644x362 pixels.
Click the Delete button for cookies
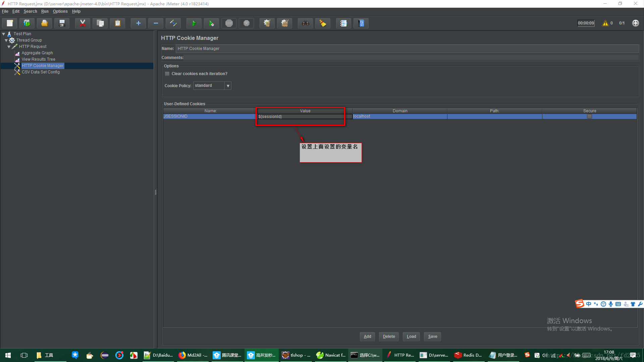(x=389, y=337)
